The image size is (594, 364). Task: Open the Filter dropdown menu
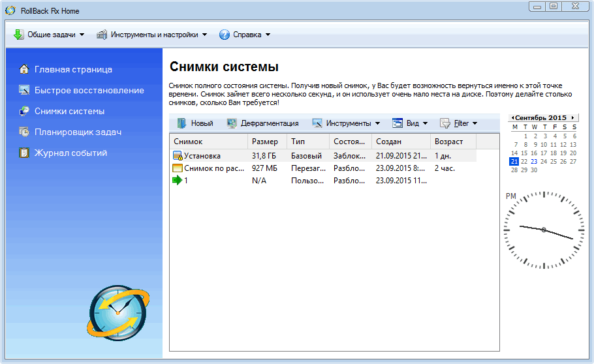(x=458, y=123)
